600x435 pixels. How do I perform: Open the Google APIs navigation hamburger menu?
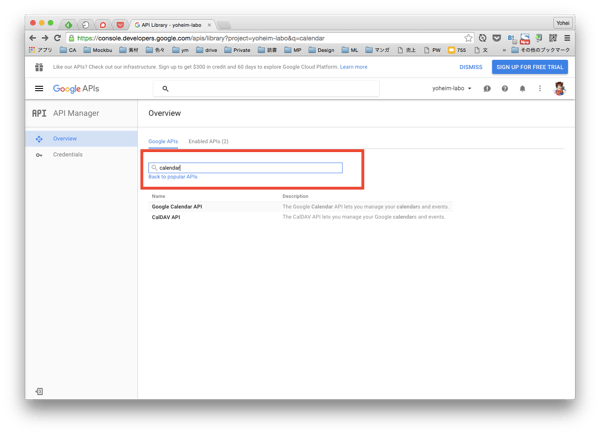coord(39,88)
